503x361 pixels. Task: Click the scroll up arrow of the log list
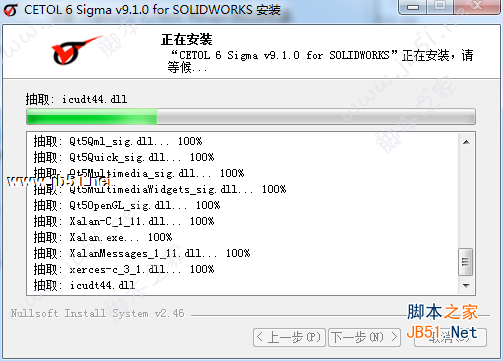[466, 142]
